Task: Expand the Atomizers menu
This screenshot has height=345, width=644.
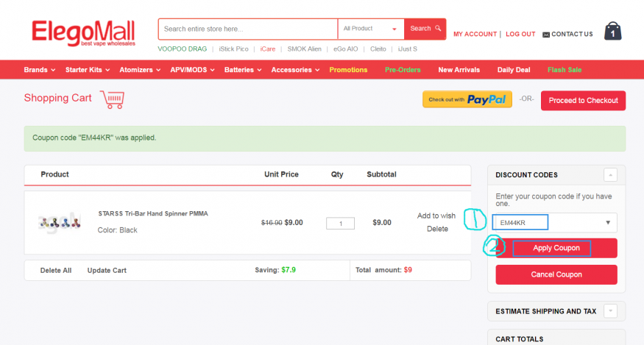Action: pyautogui.click(x=140, y=70)
